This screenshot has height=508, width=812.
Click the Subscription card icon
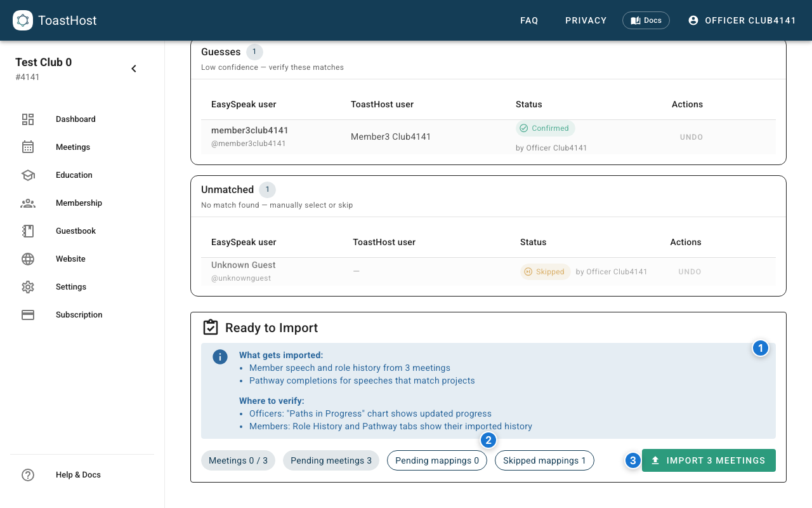pos(28,314)
